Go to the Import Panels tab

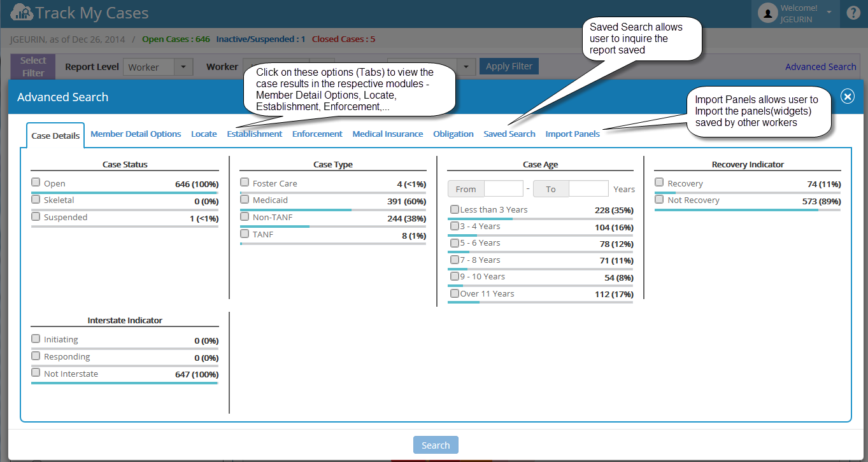click(x=573, y=134)
